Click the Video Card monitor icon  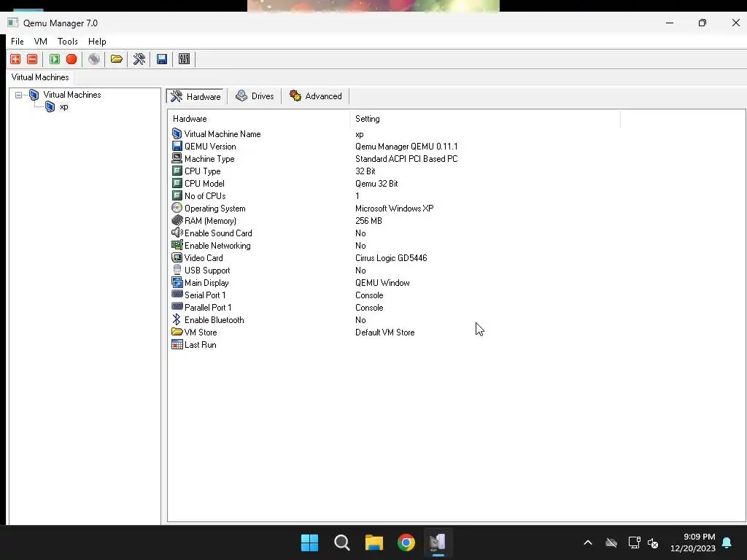pos(177,257)
